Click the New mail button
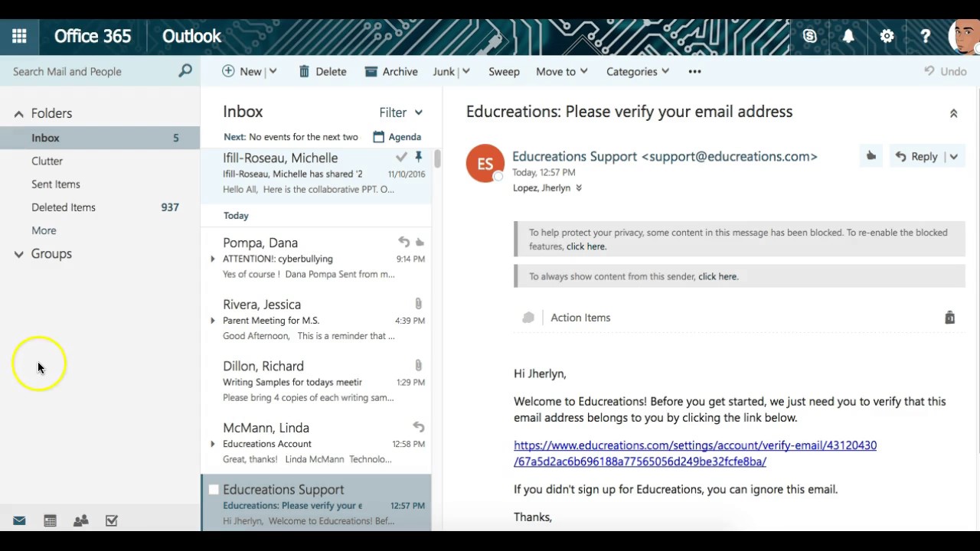 242,71
